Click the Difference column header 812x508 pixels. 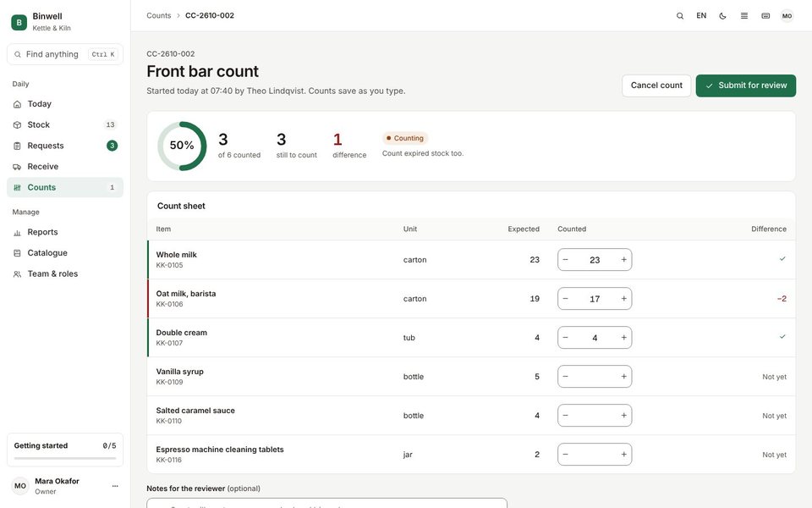click(x=769, y=229)
